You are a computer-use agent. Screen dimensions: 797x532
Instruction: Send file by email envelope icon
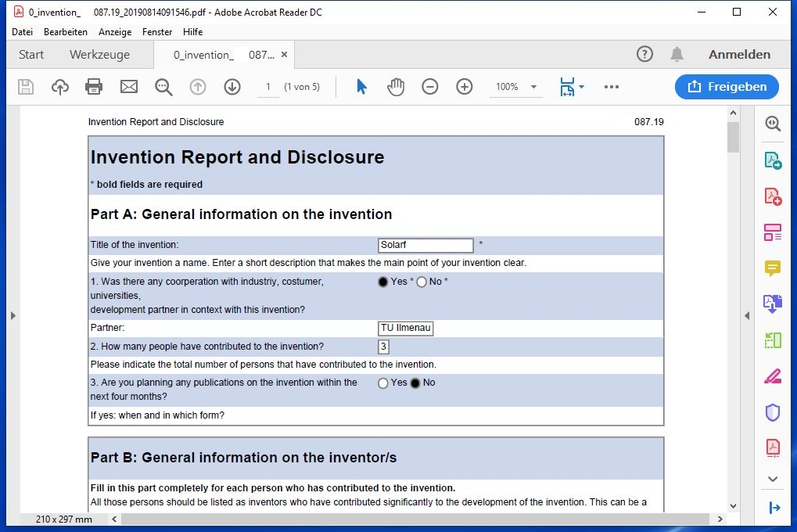point(128,87)
